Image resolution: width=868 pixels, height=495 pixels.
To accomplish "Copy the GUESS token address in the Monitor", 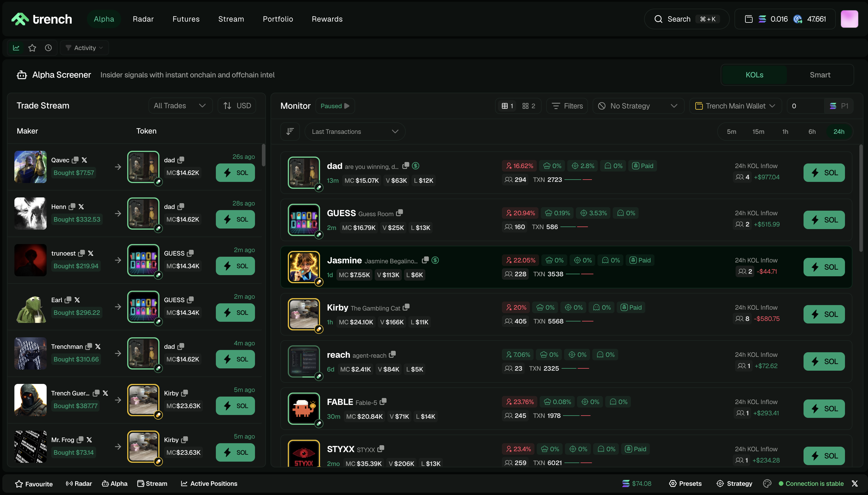I will coord(399,213).
